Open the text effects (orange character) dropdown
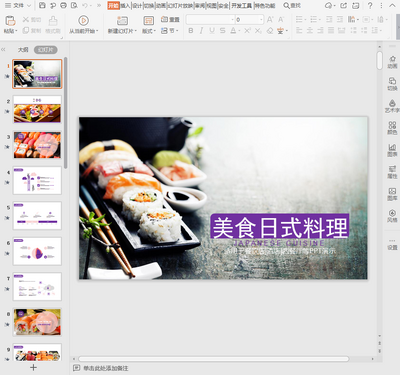Image resolution: width=400 pixels, height=375 pixels. (x=286, y=31)
